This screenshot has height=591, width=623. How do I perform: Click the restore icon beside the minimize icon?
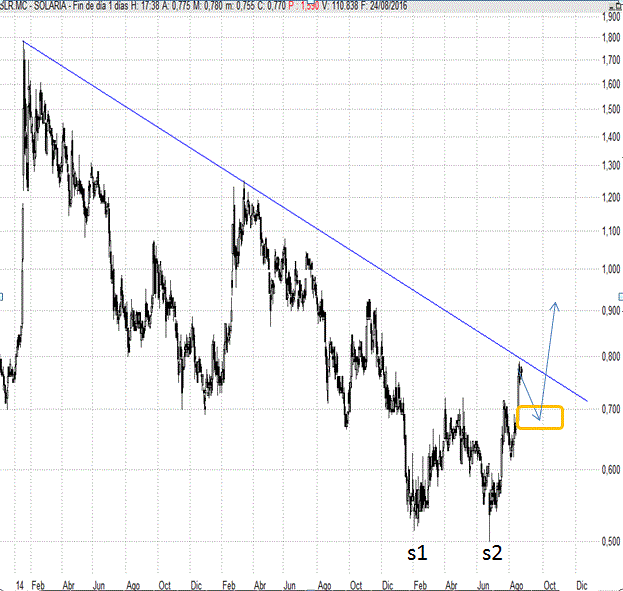click(x=619, y=6)
